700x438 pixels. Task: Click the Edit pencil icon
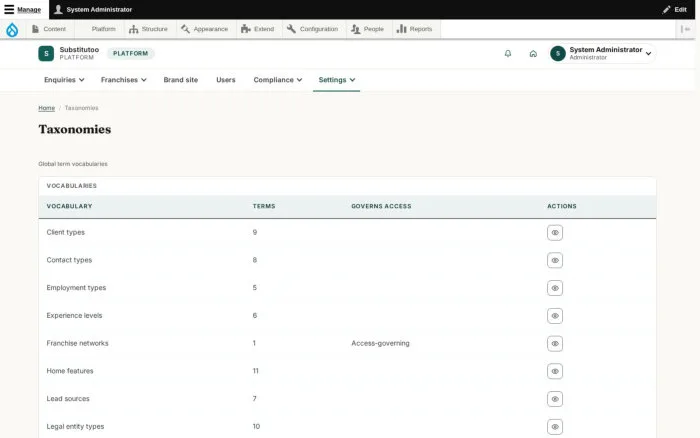pyautogui.click(x=667, y=9)
